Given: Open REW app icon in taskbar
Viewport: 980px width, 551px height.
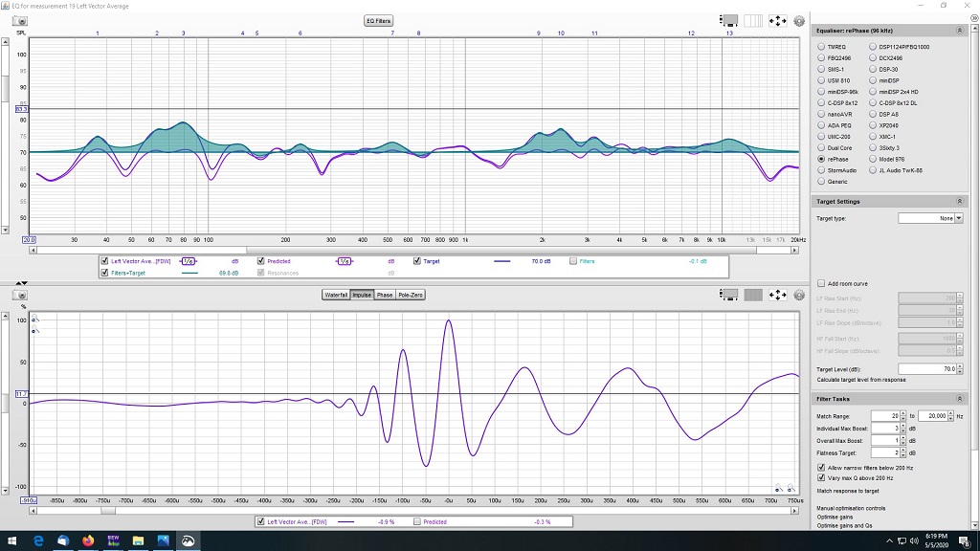Looking at the screenshot, I should [x=113, y=541].
